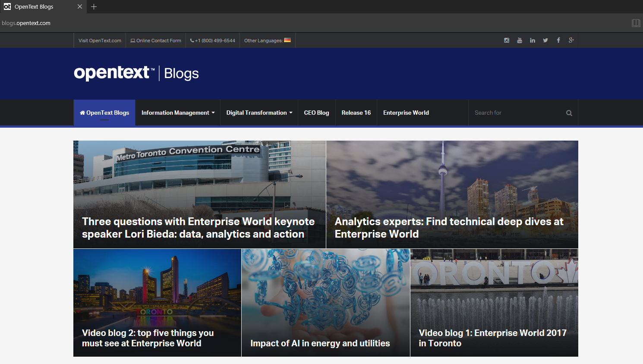Open Impact of AI in energy article

coord(326,303)
